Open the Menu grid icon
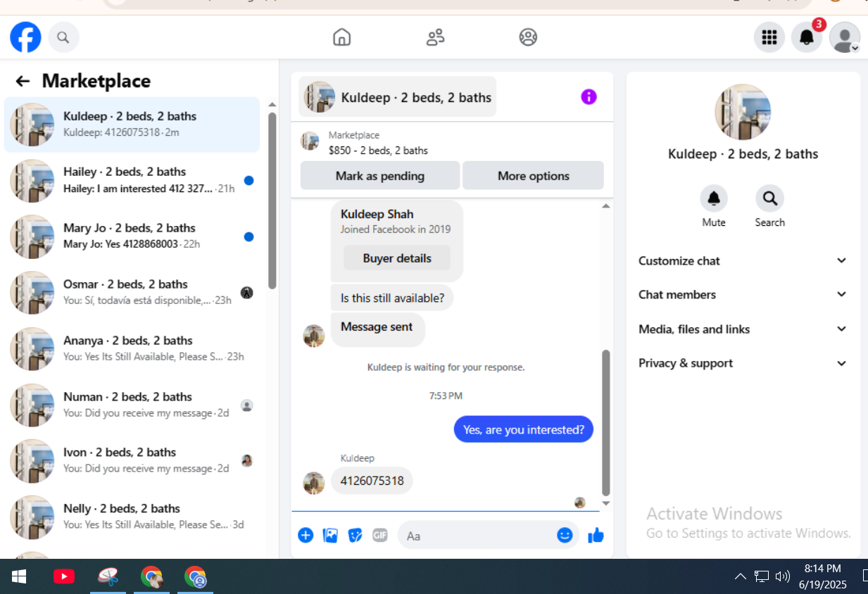868x594 pixels. 769,37
